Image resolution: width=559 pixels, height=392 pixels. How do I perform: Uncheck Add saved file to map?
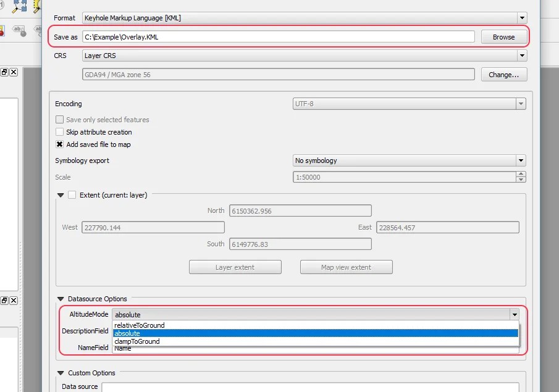[59, 144]
